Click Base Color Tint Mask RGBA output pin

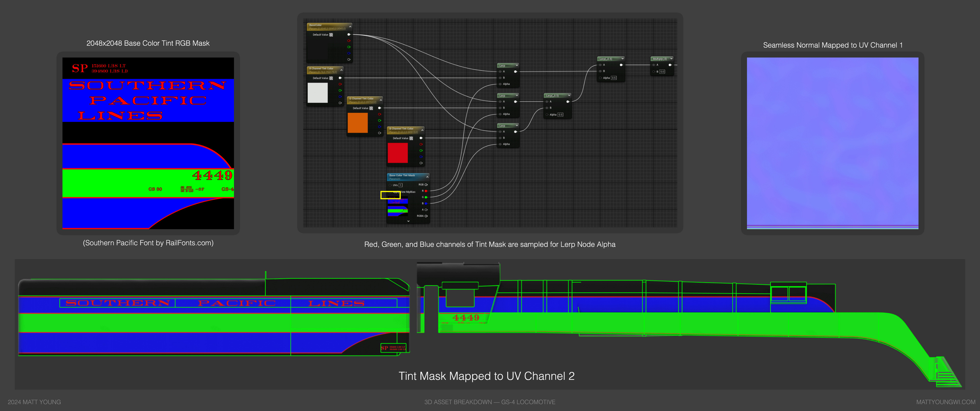pos(426,216)
